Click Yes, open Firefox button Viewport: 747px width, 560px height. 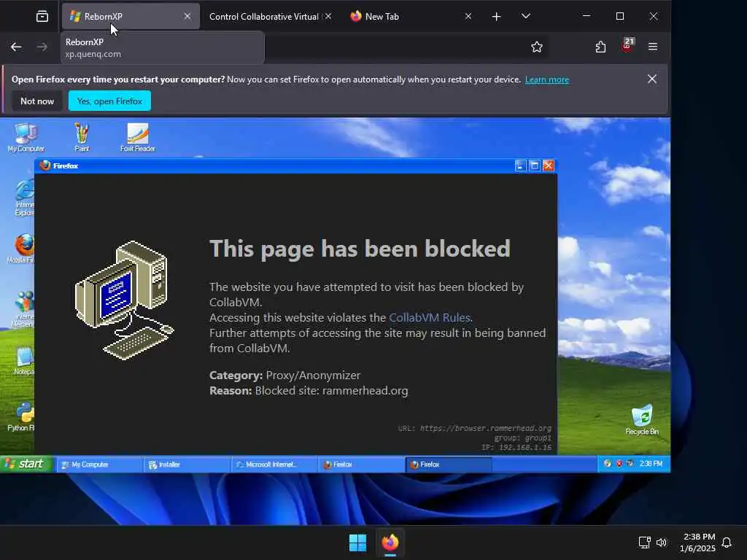[x=109, y=101]
